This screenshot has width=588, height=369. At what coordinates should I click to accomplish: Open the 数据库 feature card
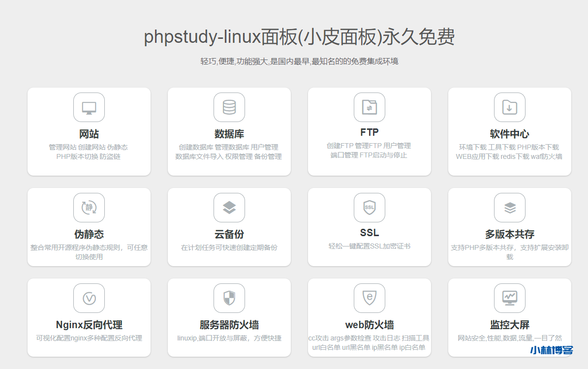pyautogui.click(x=229, y=131)
